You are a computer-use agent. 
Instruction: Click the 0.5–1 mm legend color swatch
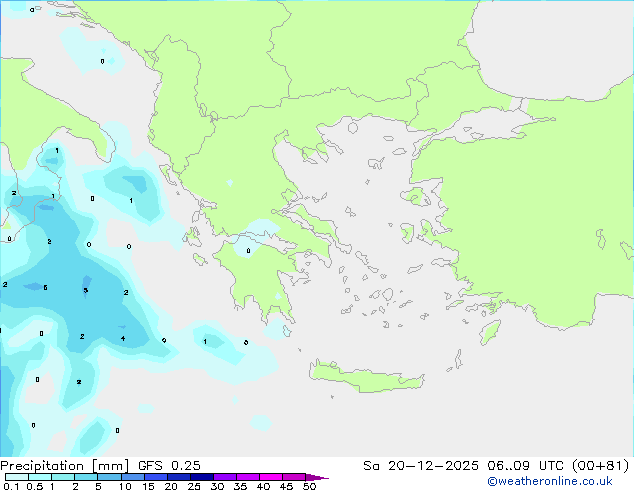(x=40, y=477)
